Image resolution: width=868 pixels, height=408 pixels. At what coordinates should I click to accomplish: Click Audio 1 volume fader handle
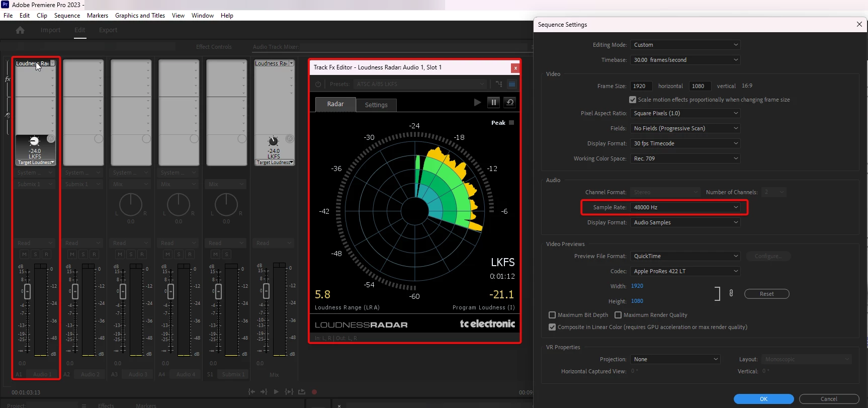point(27,291)
